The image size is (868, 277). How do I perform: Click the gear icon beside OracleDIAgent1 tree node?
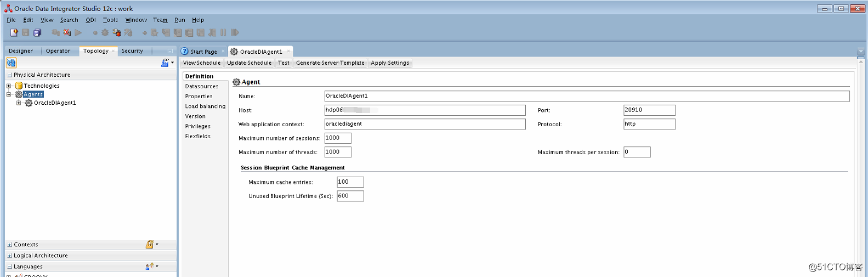(x=29, y=103)
